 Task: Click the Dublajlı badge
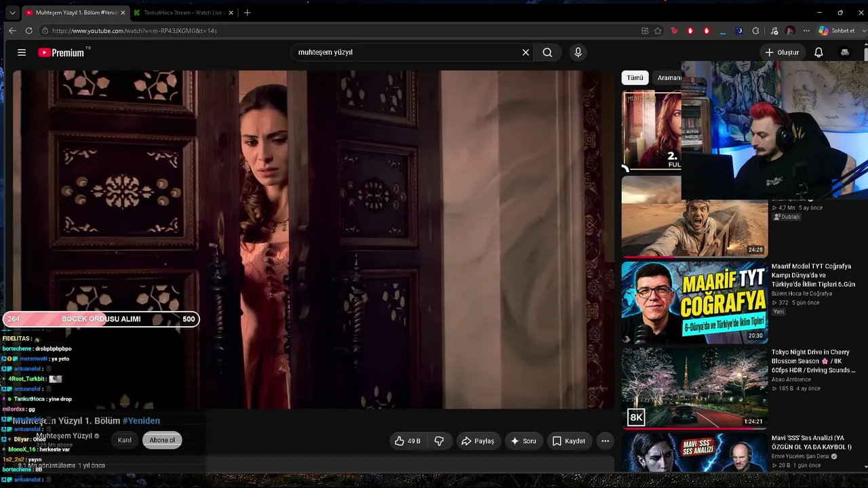click(x=787, y=217)
